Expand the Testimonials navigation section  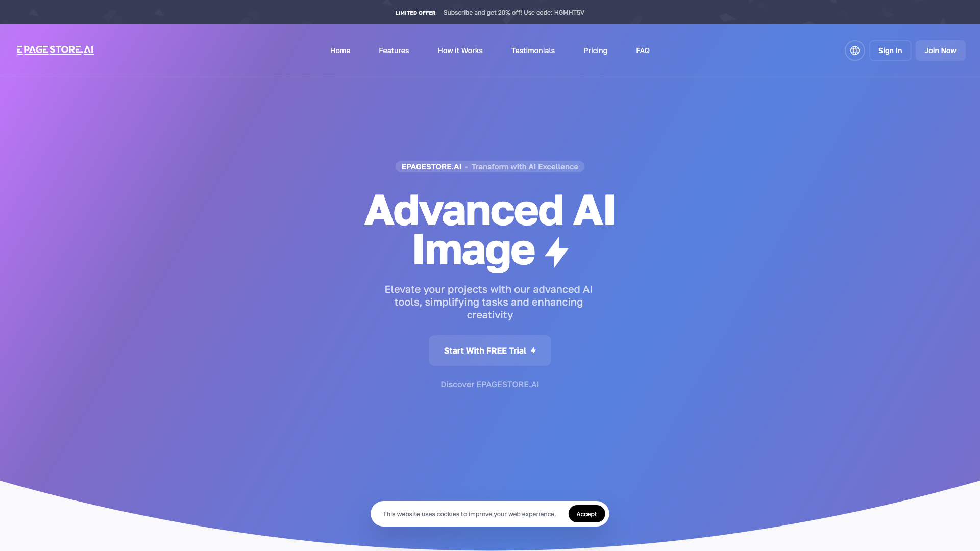click(x=533, y=51)
